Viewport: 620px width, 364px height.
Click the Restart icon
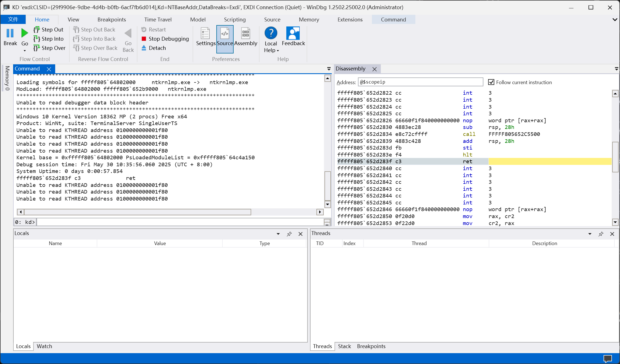tap(144, 30)
